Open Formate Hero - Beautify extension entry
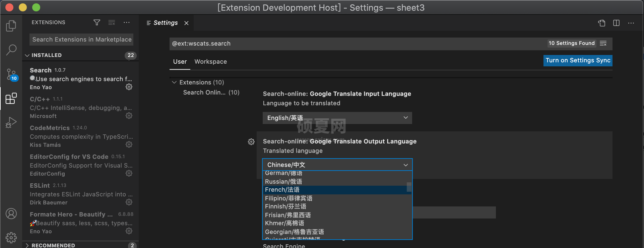Viewport: 644px width, 248px height. [x=80, y=223]
